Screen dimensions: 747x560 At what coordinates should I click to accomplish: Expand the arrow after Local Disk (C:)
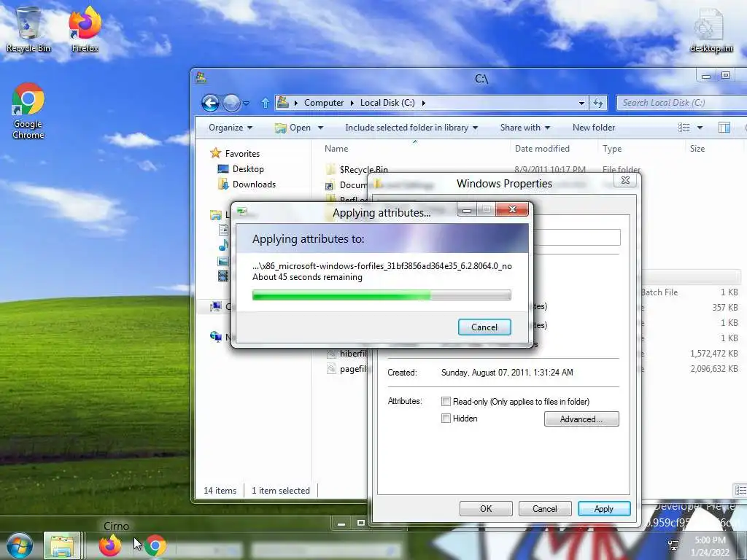click(423, 103)
